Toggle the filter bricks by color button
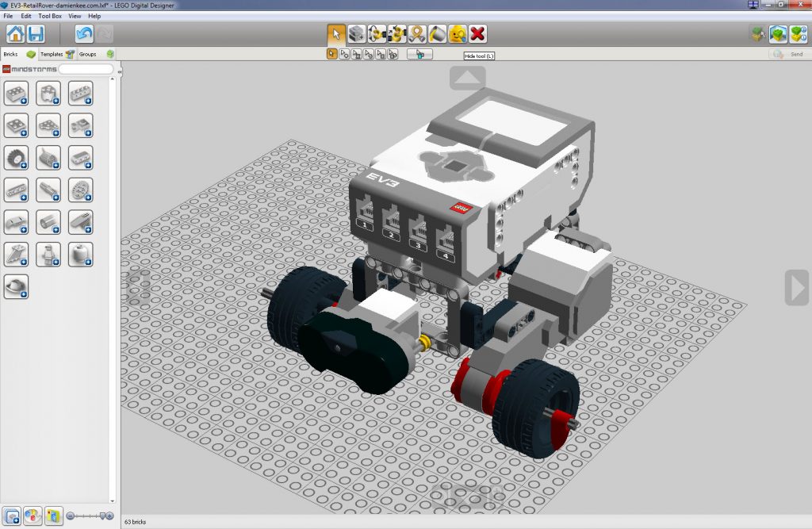The width and height of the screenshot is (812, 529). [33, 516]
